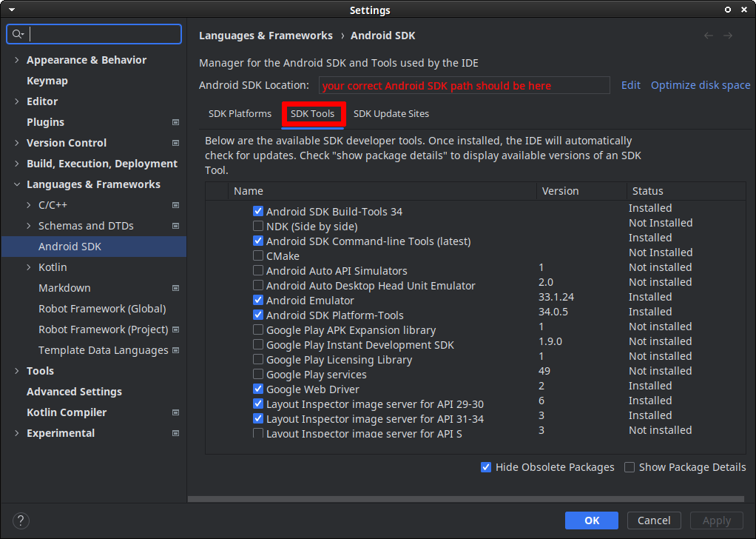The height and width of the screenshot is (539, 756).
Task: Click the Kotlin Compiler project settings icon
Action: [x=175, y=412]
